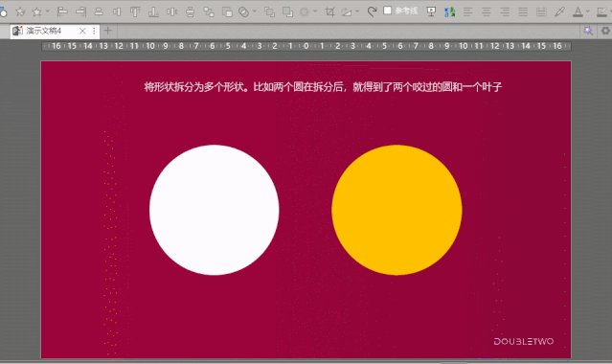Select the white circle on slide

pyautogui.click(x=214, y=210)
